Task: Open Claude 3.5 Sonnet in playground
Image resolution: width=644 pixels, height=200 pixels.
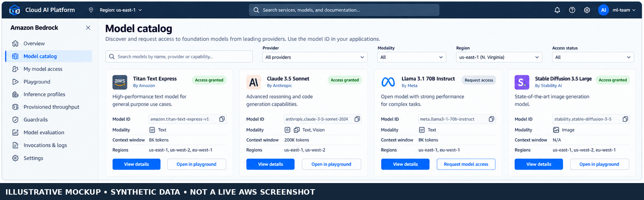Action: pos(331,164)
